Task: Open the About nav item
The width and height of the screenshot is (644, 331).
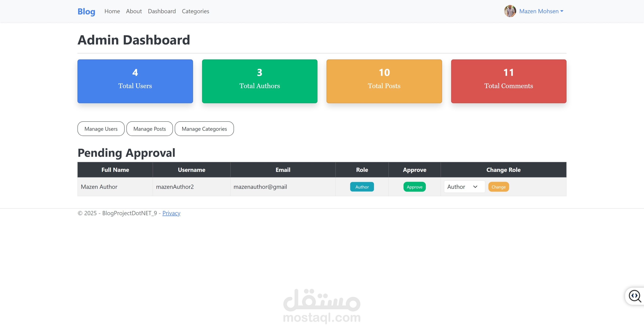Action: point(134,11)
